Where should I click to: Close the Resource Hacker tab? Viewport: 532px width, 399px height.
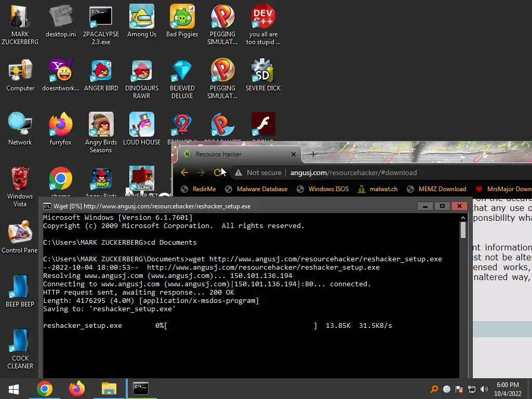294,154
